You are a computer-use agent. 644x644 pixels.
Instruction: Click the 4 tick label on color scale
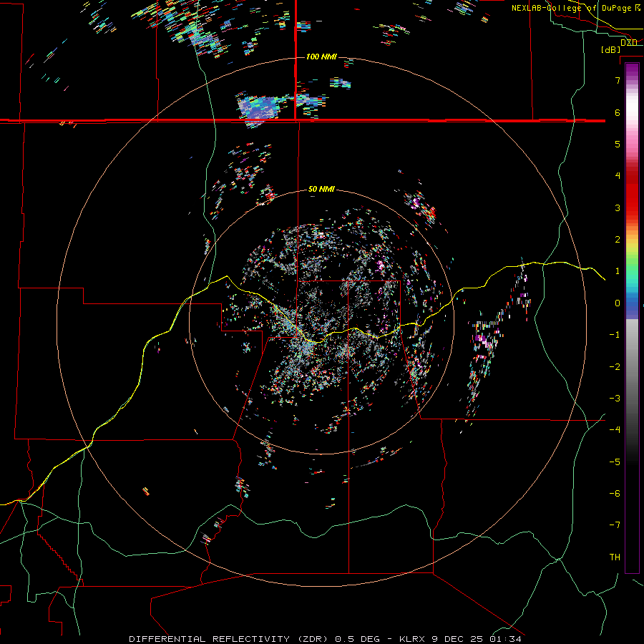[x=618, y=176]
